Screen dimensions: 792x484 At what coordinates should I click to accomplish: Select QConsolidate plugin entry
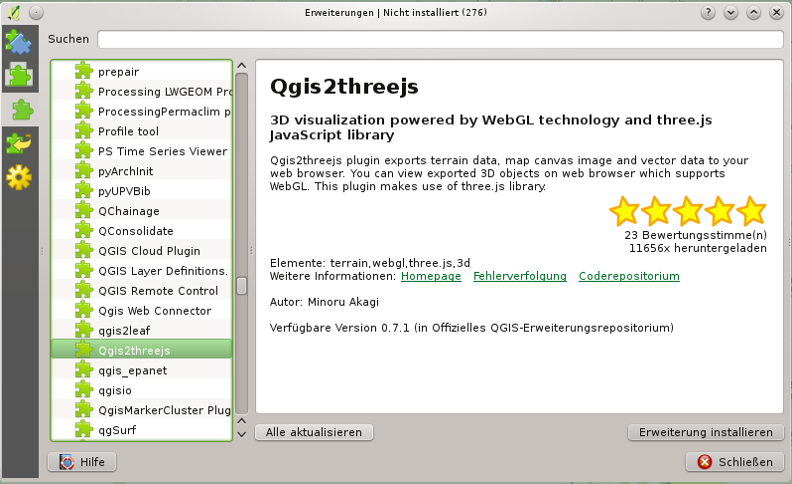point(141,231)
